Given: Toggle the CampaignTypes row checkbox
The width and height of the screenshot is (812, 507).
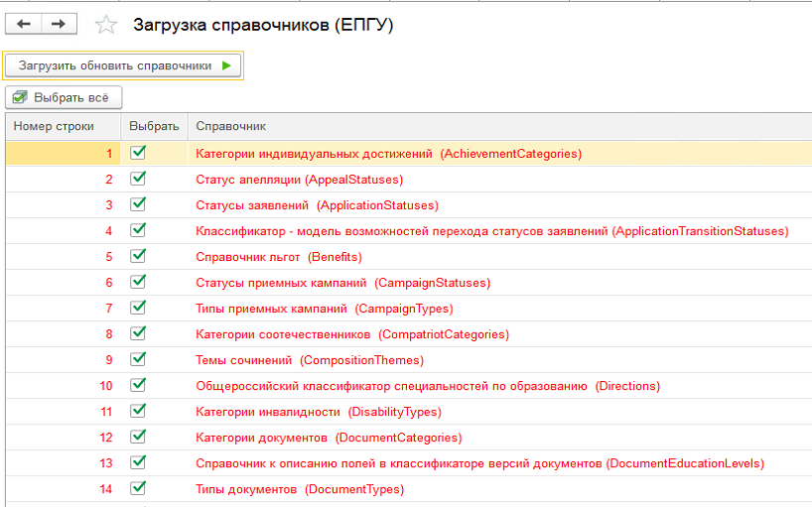Looking at the screenshot, I should click(x=138, y=308).
